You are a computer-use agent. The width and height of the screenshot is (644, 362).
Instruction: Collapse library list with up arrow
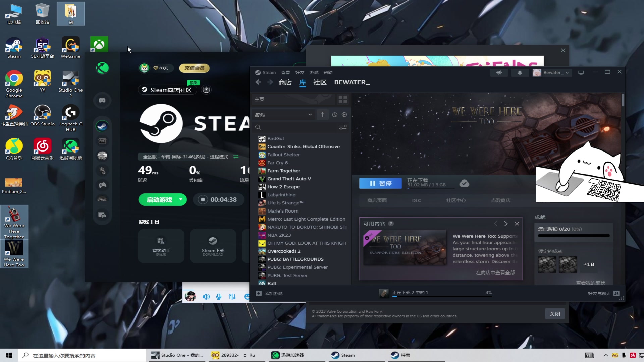[323, 115]
